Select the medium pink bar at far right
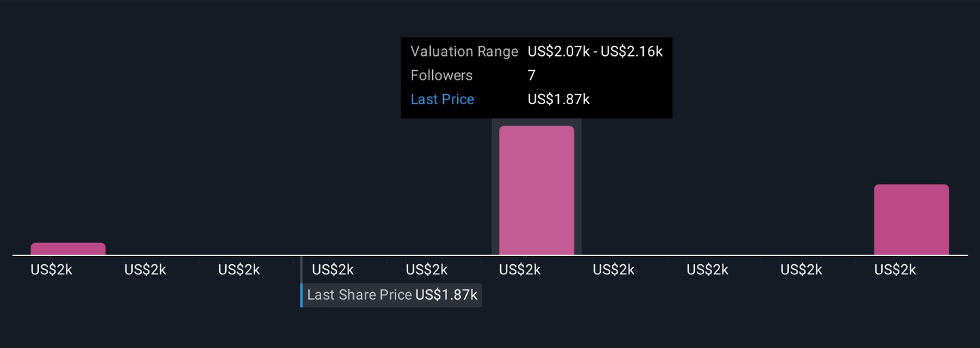980x348 pixels. click(x=911, y=220)
